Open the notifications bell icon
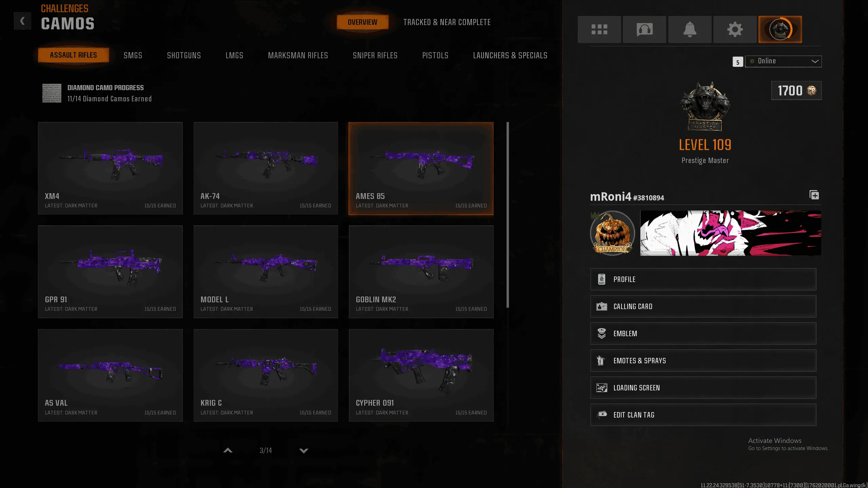Image resolution: width=868 pixels, height=488 pixels. pyautogui.click(x=690, y=29)
